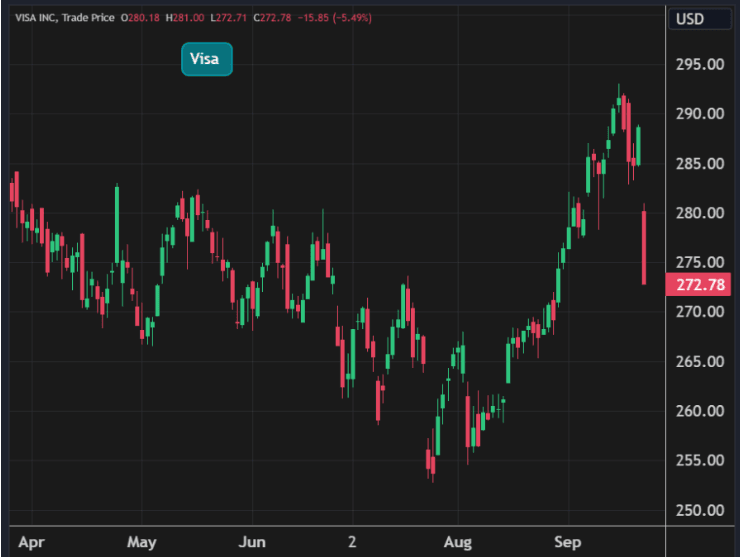Click the 290.00 price axis label

click(700, 114)
